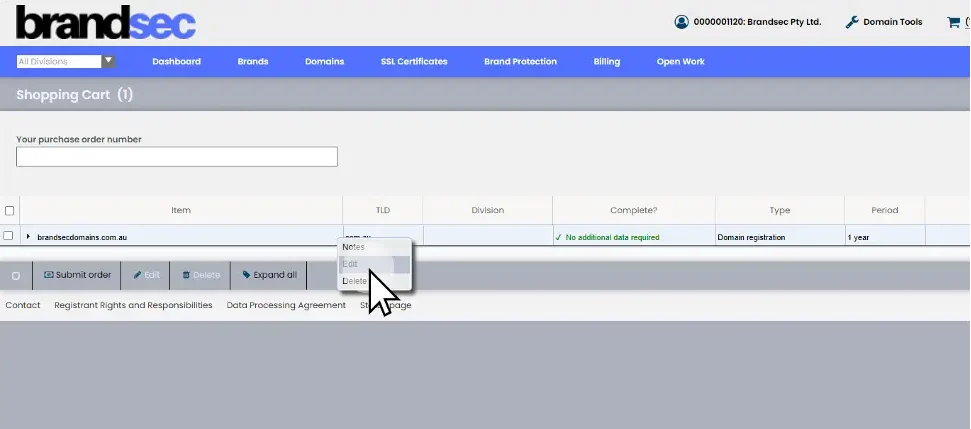This screenshot has width=971, height=429.
Task: Sort by the TLD column header
Action: tap(383, 210)
